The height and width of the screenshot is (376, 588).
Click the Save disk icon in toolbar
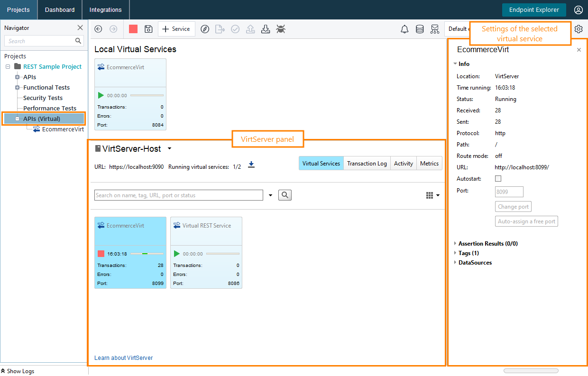tap(148, 29)
